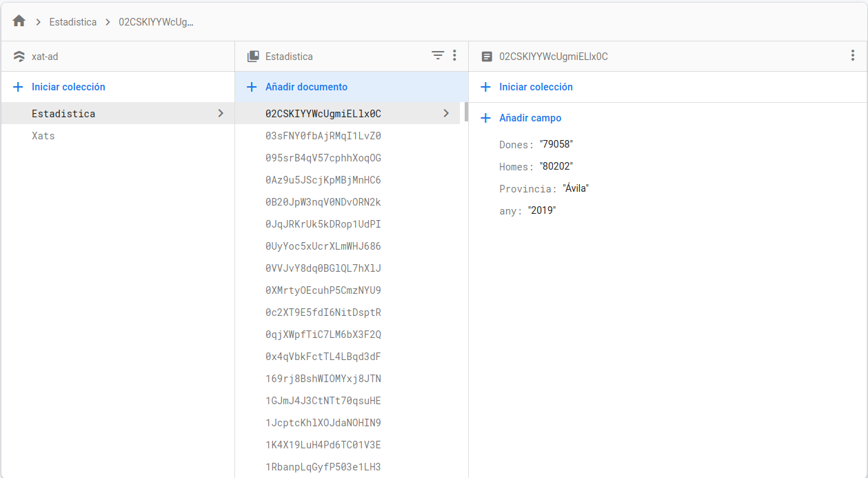
Task: Click Iniciar colección in the document panel
Action: [536, 87]
